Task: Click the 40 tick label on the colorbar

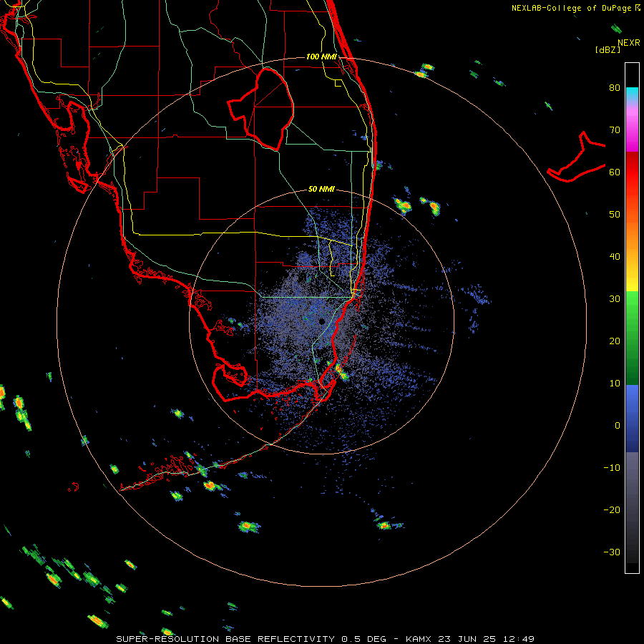Action: [615, 257]
